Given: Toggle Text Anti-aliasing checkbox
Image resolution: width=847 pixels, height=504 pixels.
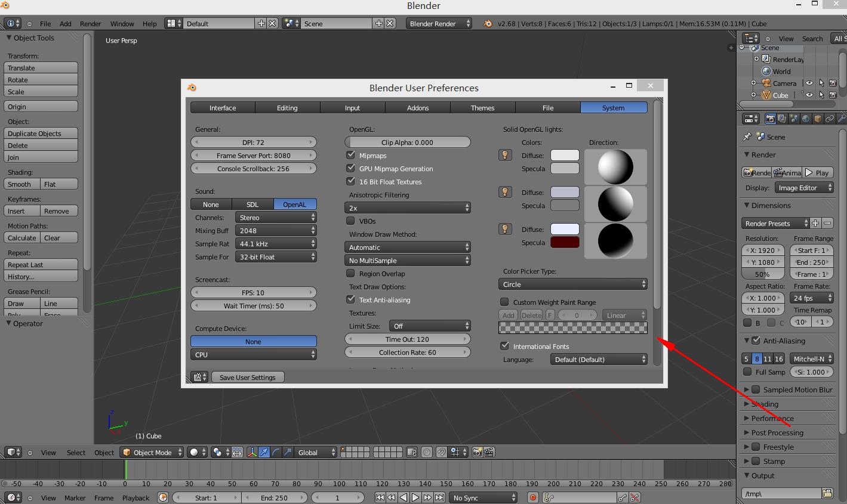Looking at the screenshot, I should 351,299.
